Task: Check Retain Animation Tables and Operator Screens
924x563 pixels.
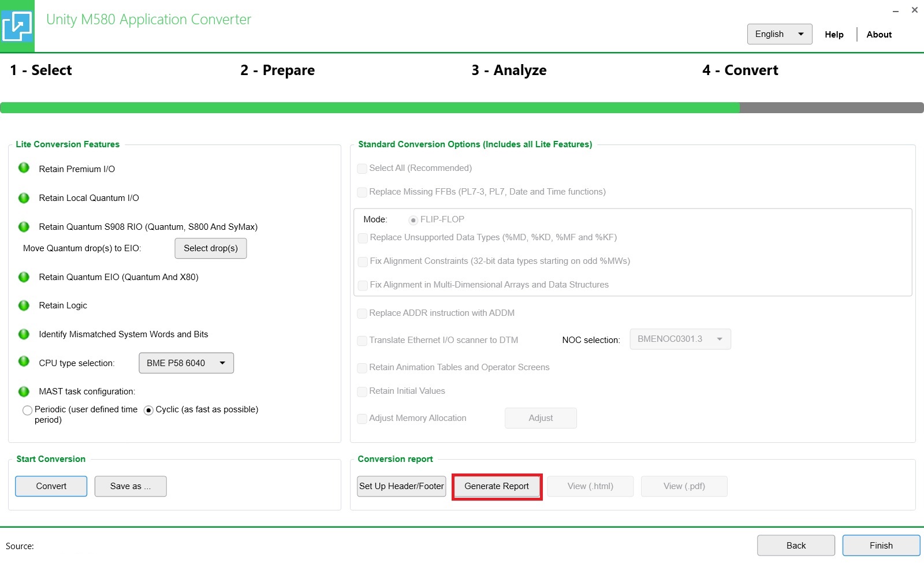Action: click(362, 368)
